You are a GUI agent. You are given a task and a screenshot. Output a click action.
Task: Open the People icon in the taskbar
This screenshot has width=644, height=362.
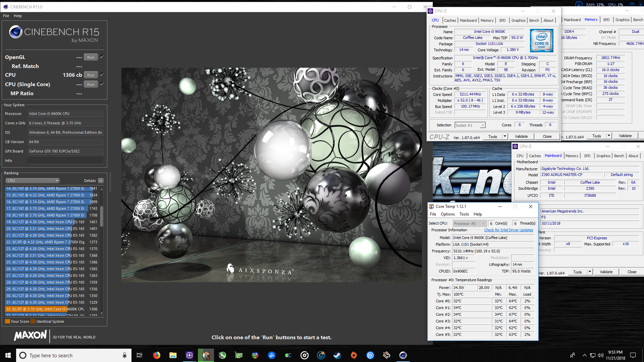[x=572, y=355]
